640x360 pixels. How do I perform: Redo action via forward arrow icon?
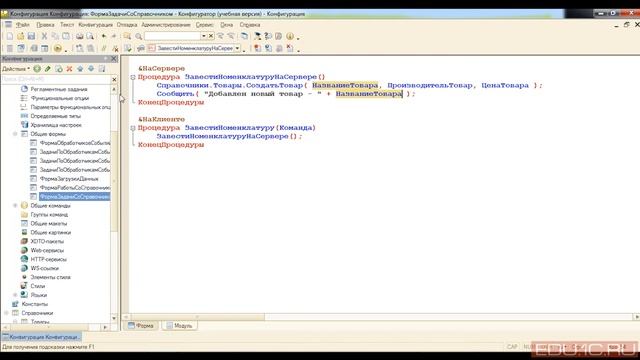pyautogui.click(x=114, y=36)
